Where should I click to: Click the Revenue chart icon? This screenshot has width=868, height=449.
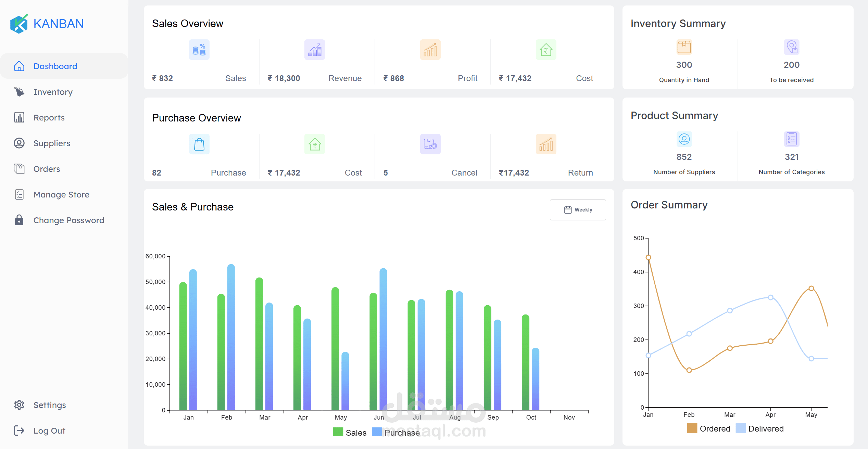pyautogui.click(x=315, y=50)
